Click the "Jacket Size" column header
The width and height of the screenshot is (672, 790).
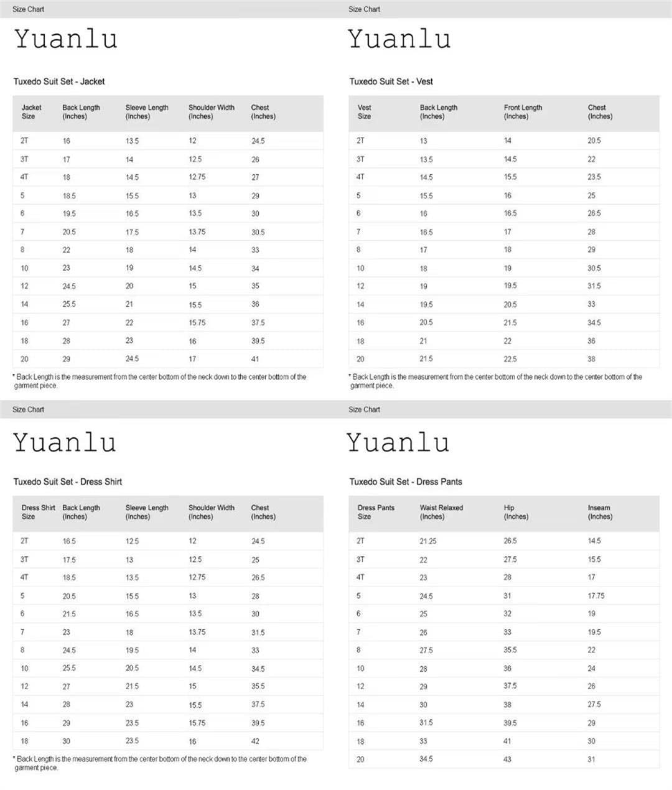[31, 112]
